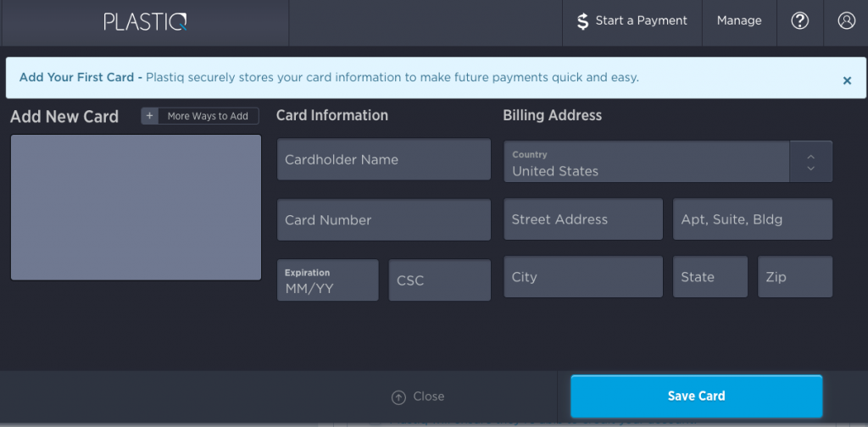Open the Country United States selector
The image size is (868, 427).
pyautogui.click(x=647, y=162)
